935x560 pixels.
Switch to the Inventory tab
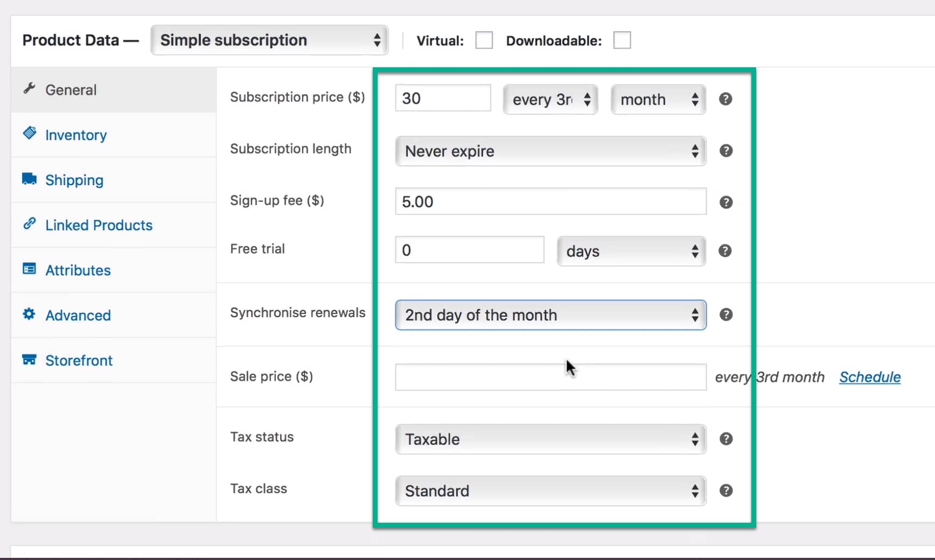(75, 135)
